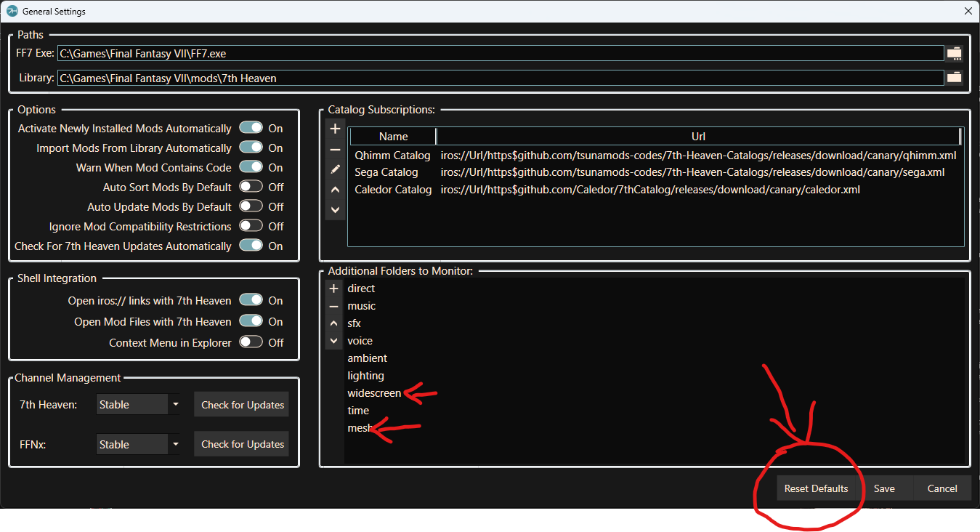The image size is (980, 532).
Task: Enable Ignore Mod Compatibility Restrictions
Action: tap(251, 226)
